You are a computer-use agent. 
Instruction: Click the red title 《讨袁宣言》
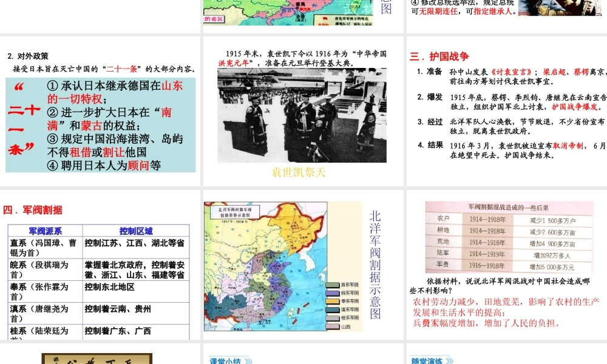tap(511, 72)
